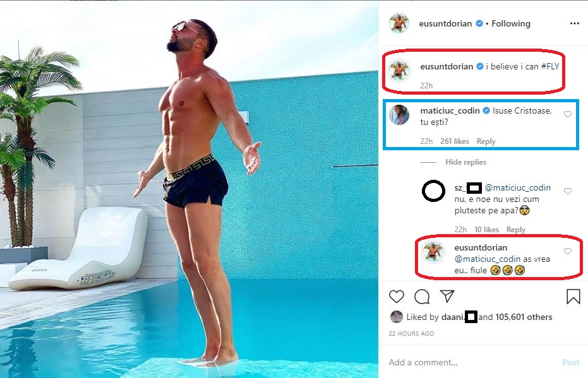This screenshot has width=588, height=378.
Task: Share the post with the paper plane icon
Action: [447, 297]
